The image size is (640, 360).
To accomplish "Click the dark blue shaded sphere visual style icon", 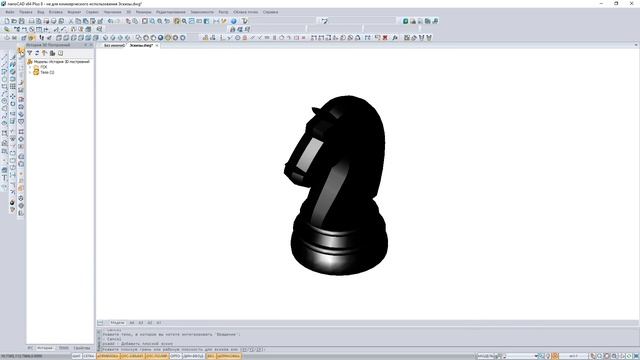I will pyautogui.click(x=160, y=38).
